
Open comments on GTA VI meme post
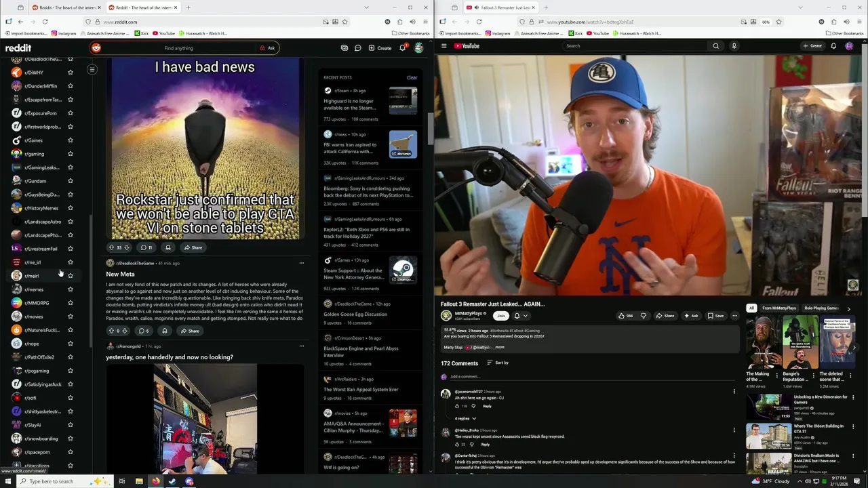146,247
